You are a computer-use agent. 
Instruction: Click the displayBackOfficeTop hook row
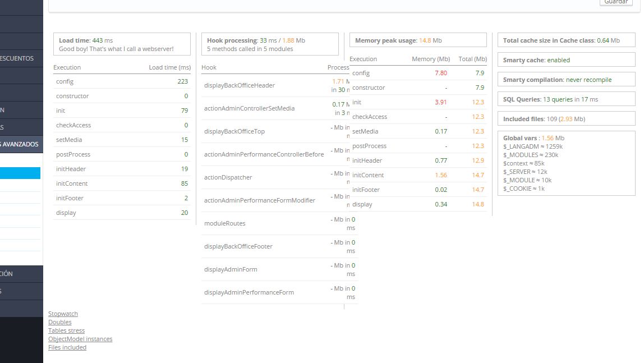click(x=275, y=131)
